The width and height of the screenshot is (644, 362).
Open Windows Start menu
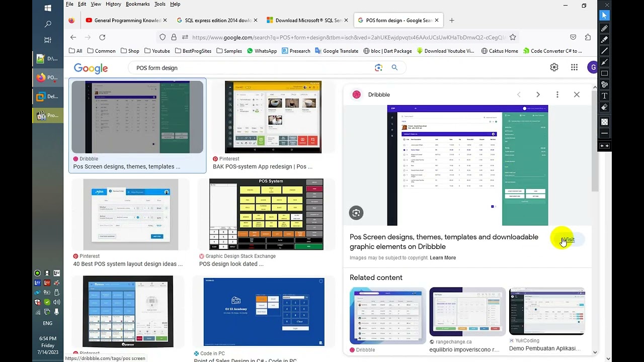coord(48,8)
